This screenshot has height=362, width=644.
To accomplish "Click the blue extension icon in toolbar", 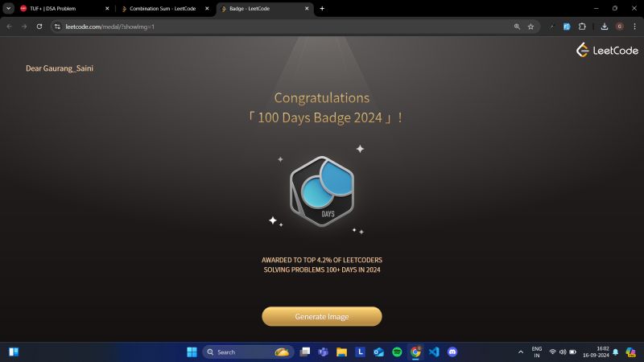I will coord(567,27).
